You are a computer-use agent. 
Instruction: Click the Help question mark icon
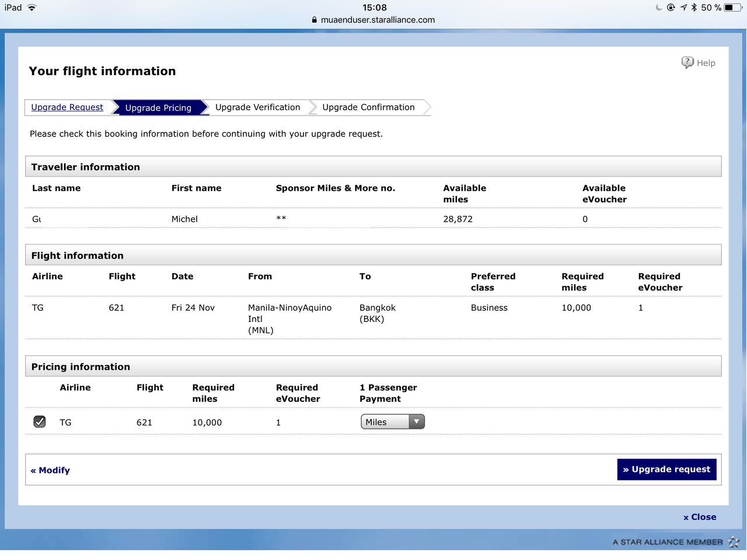point(687,62)
